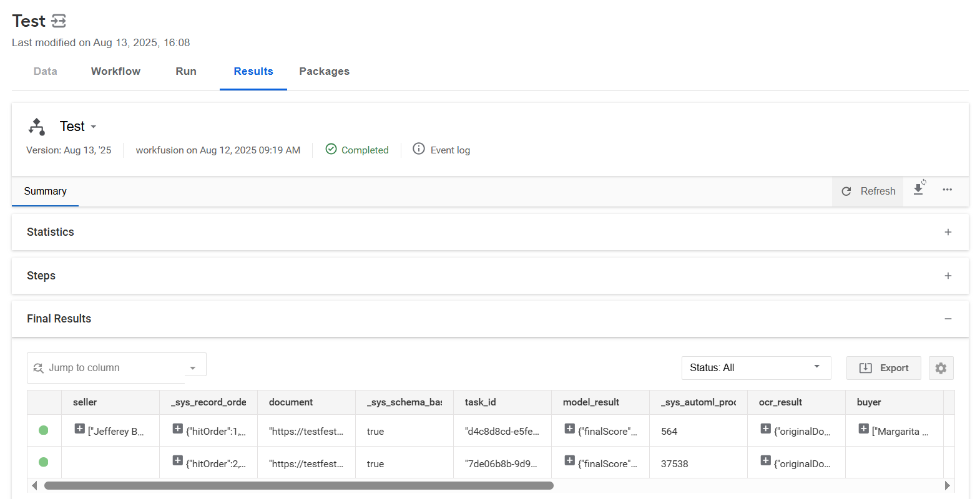Open the Event log link
The width and height of the screenshot is (980, 499).
450,150
